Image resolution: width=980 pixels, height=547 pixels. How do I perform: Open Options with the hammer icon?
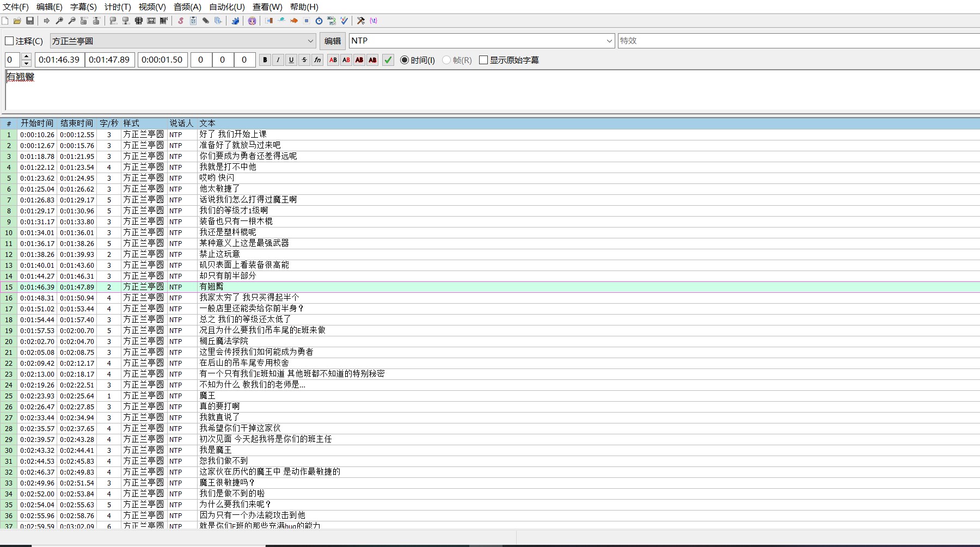click(x=361, y=21)
